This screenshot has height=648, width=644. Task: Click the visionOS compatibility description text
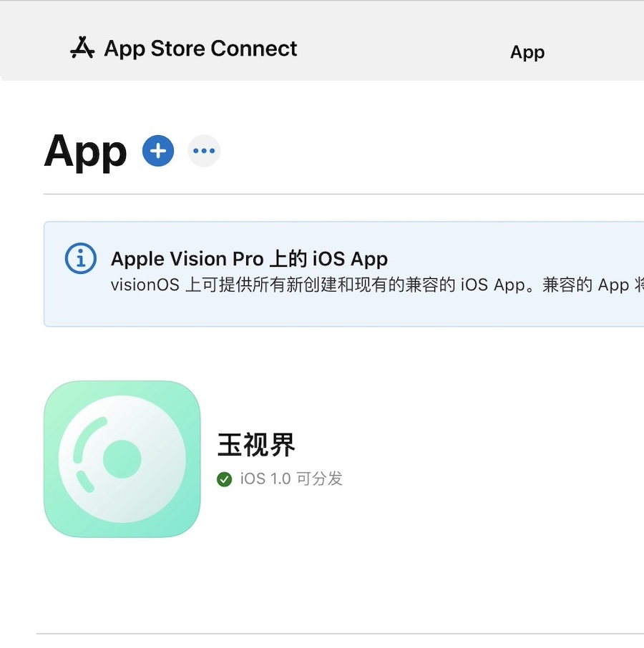click(377, 285)
